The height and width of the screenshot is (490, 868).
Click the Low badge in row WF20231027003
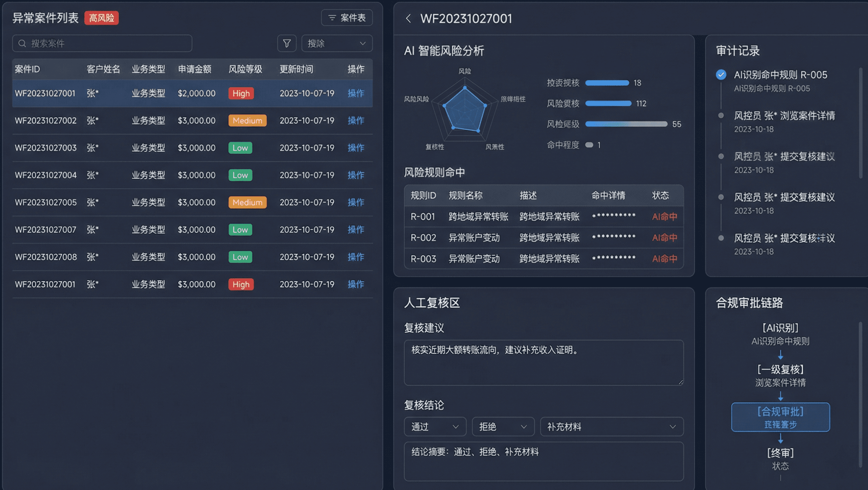coord(240,148)
